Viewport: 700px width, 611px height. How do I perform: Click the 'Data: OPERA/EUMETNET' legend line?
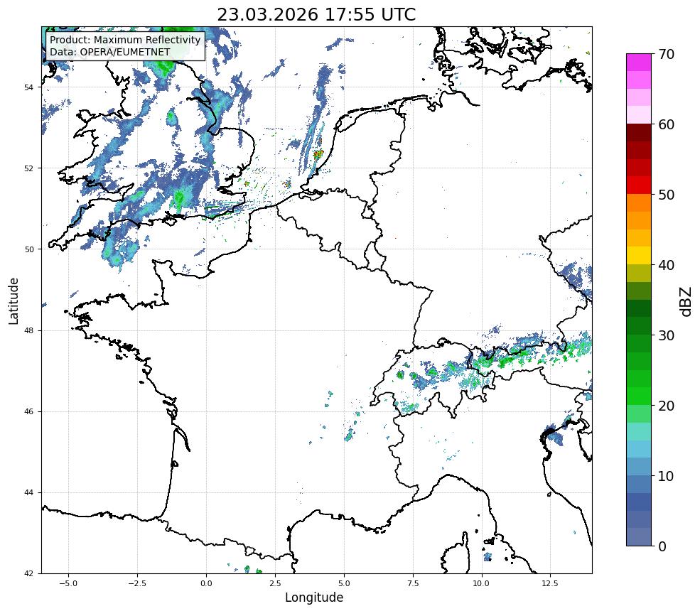click(x=110, y=52)
